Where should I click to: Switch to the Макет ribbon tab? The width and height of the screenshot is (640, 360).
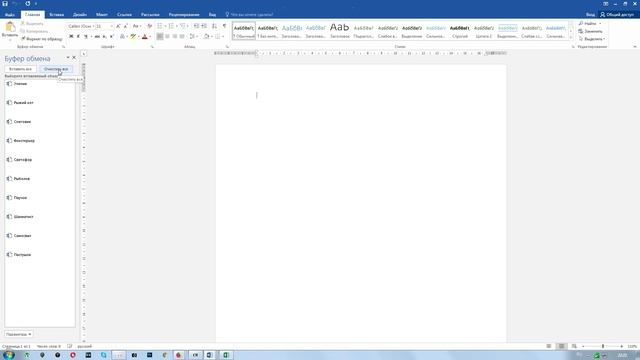click(x=102, y=15)
